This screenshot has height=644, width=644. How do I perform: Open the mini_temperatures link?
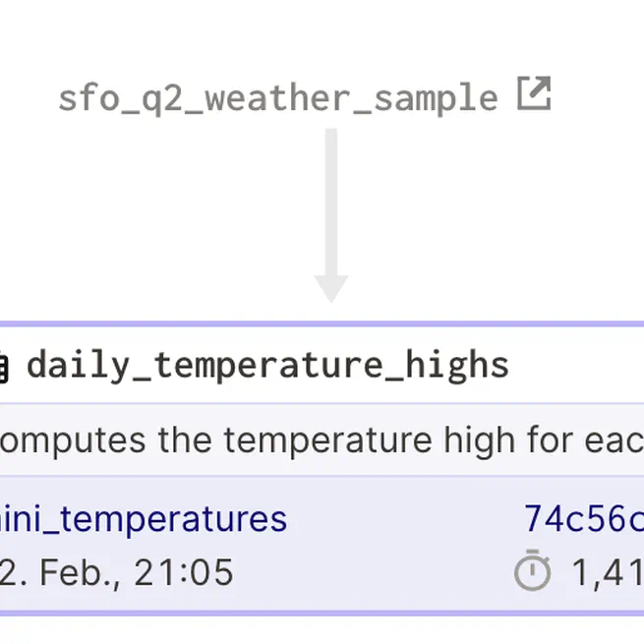pyautogui.click(x=144, y=518)
